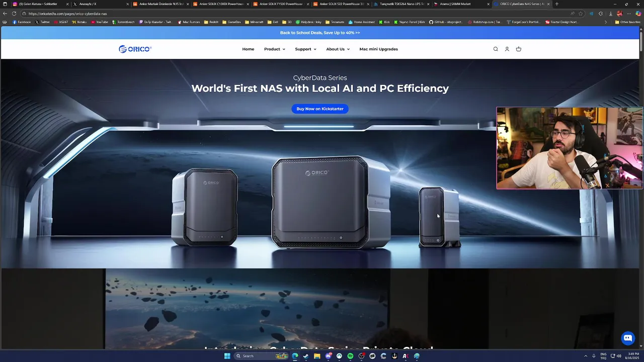The width and height of the screenshot is (644, 362).
Task: Switch to the Anker SOLIX F1500 PowerHouse tab
Action: coord(281,4)
